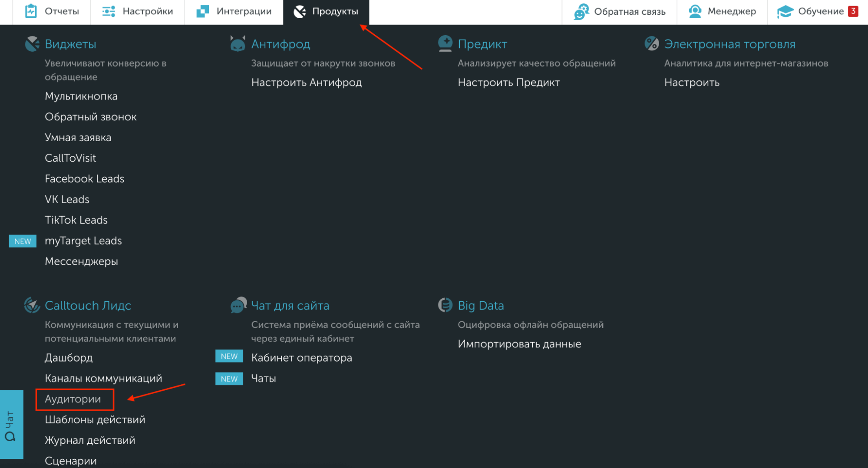Click the Электронная торговля percent icon
The width and height of the screenshot is (868, 468).
(x=651, y=43)
